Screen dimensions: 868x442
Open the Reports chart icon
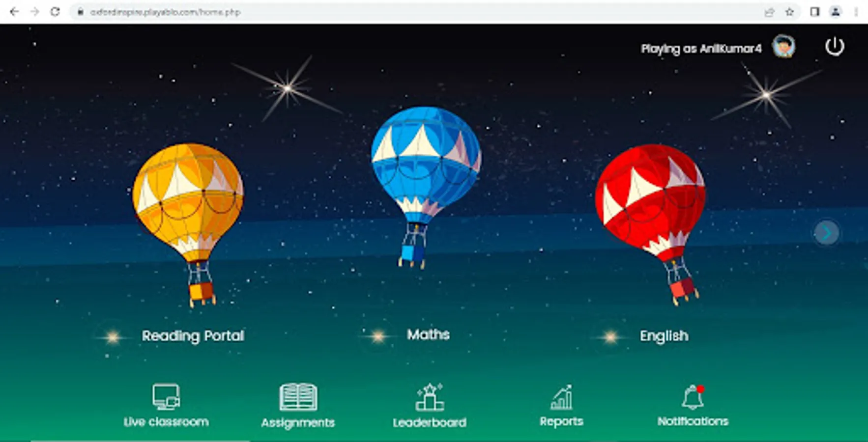click(561, 397)
